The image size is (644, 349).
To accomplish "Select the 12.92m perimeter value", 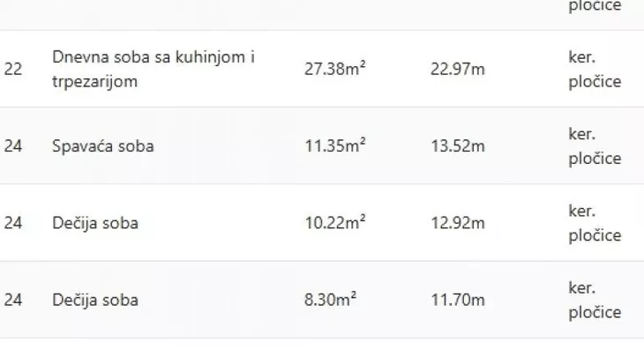I will pos(458,223).
